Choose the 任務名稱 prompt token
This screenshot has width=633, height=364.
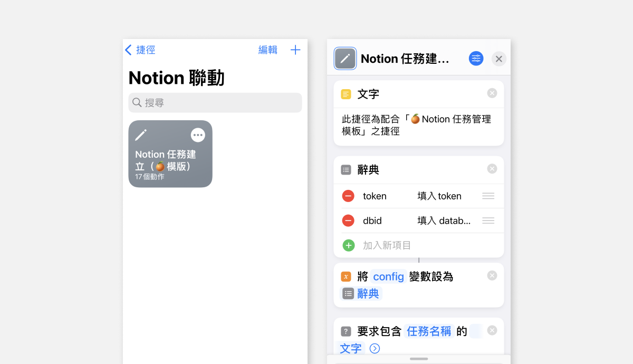(429, 331)
